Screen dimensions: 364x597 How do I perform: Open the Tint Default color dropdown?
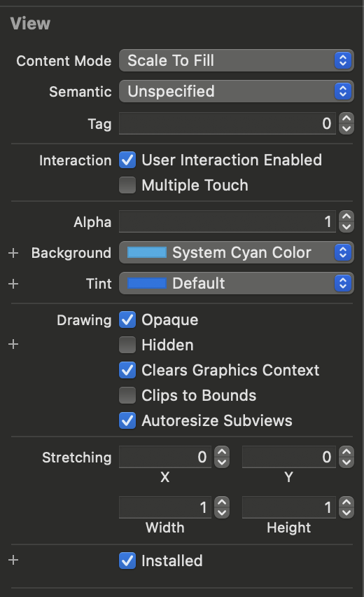(x=237, y=283)
